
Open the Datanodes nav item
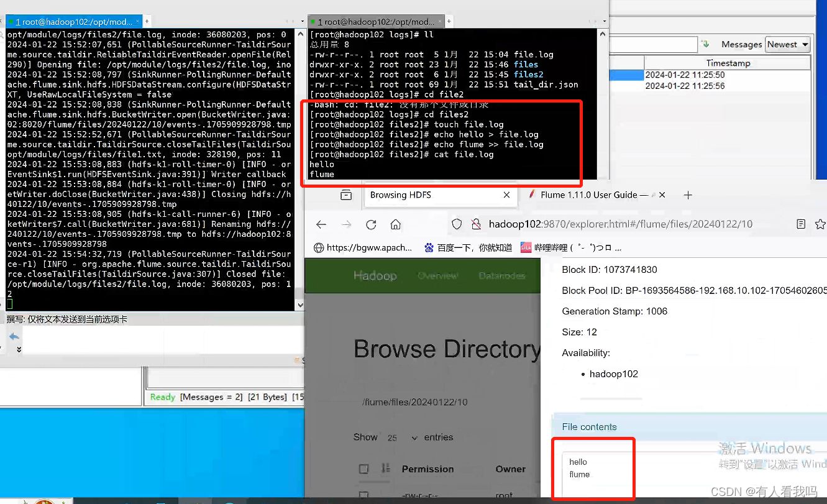(502, 275)
